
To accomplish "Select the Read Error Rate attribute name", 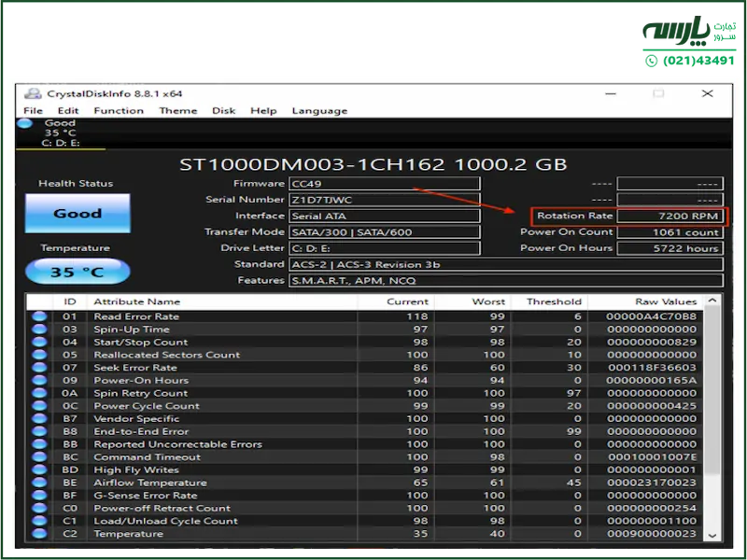I will coord(136,316).
